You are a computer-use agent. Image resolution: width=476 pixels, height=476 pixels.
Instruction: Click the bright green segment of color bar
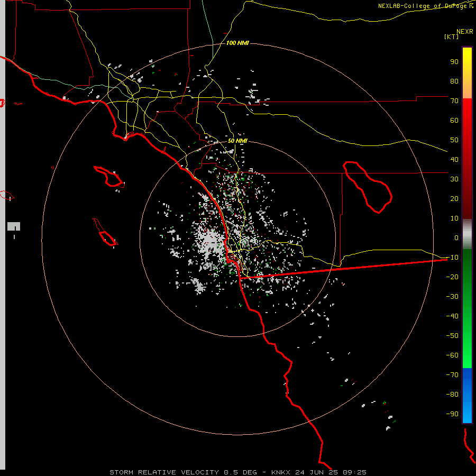coord(467,340)
